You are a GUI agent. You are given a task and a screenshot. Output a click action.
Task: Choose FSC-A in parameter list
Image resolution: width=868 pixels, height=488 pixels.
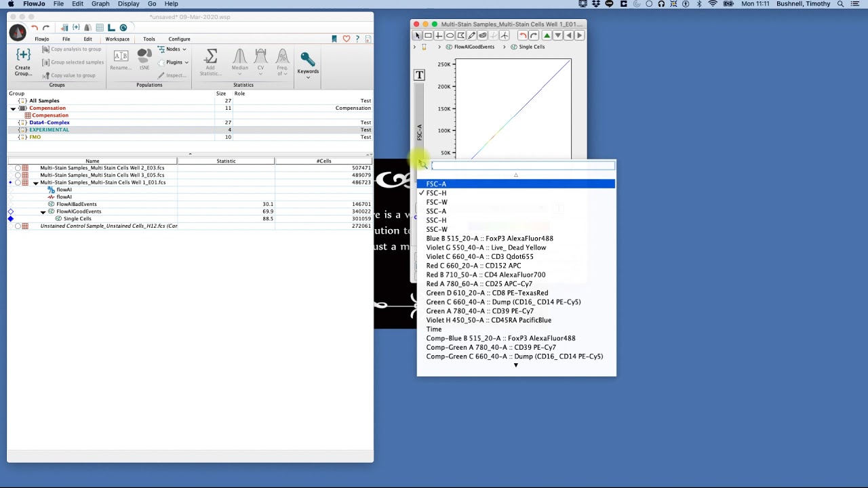click(x=516, y=184)
